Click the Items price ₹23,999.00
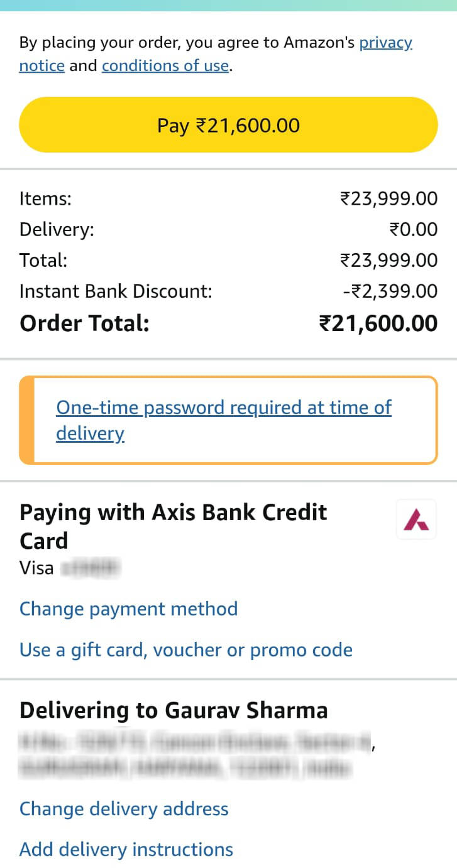Image resolution: width=457 pixels, height=868 pixels. tap(388, 198)
